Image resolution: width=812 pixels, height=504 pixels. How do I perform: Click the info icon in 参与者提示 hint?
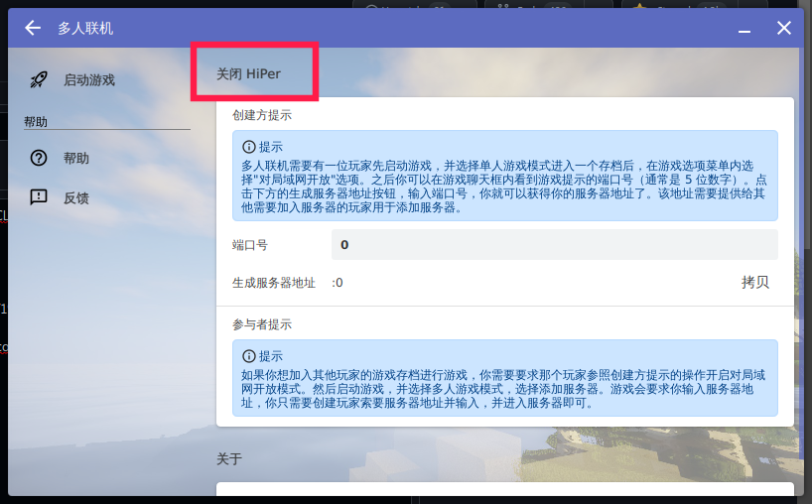248,356
